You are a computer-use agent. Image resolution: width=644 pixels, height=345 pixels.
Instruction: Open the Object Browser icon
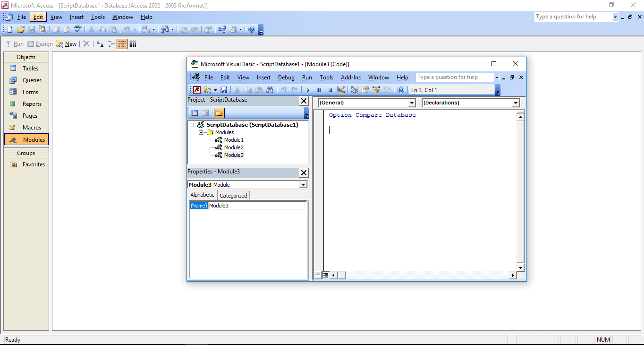tap(376, 90)
